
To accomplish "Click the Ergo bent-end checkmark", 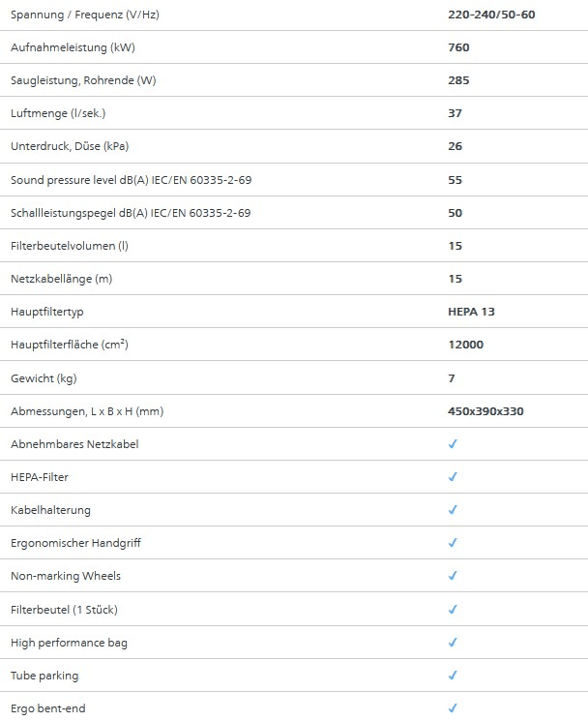I will (453, 709).
